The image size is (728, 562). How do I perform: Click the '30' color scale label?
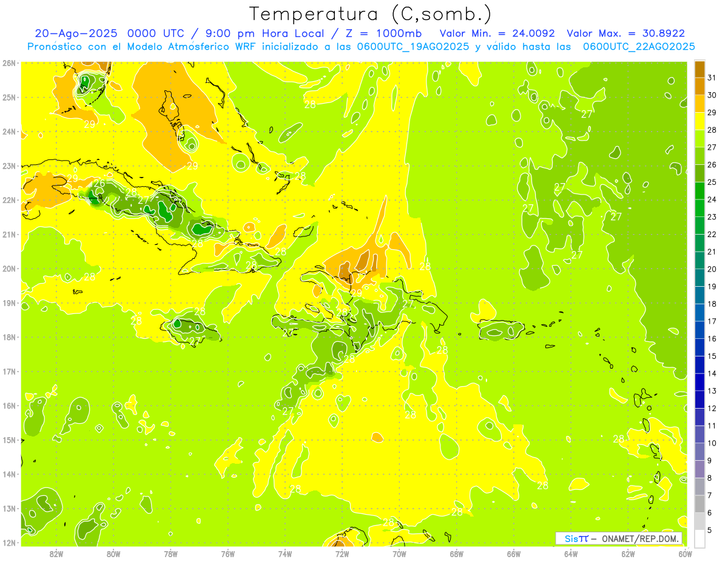712,95
